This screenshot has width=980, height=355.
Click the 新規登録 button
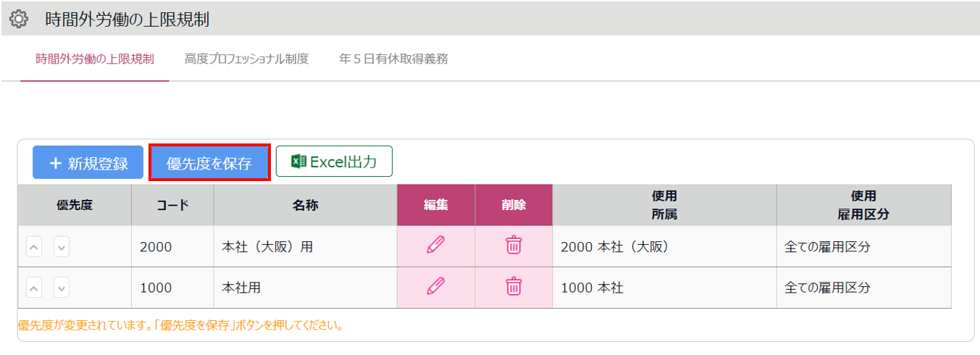(x=88, y=163)
